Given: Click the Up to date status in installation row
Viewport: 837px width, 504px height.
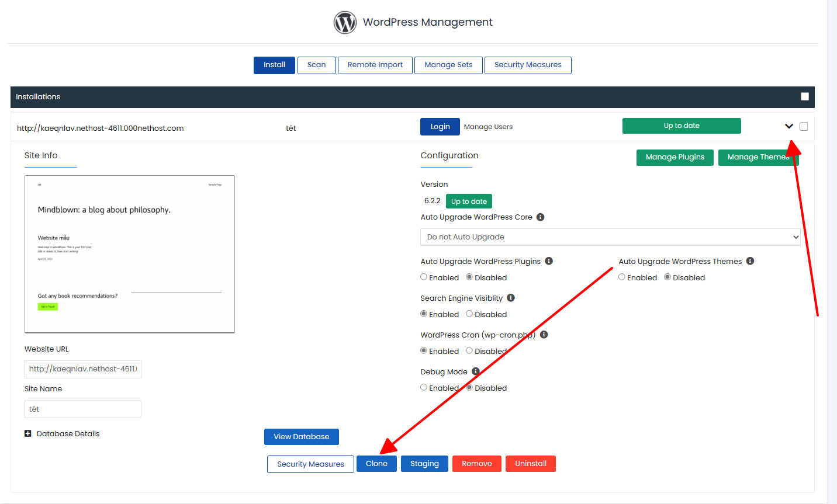Looking at the screenshot, I should click(x=682, y=126).
